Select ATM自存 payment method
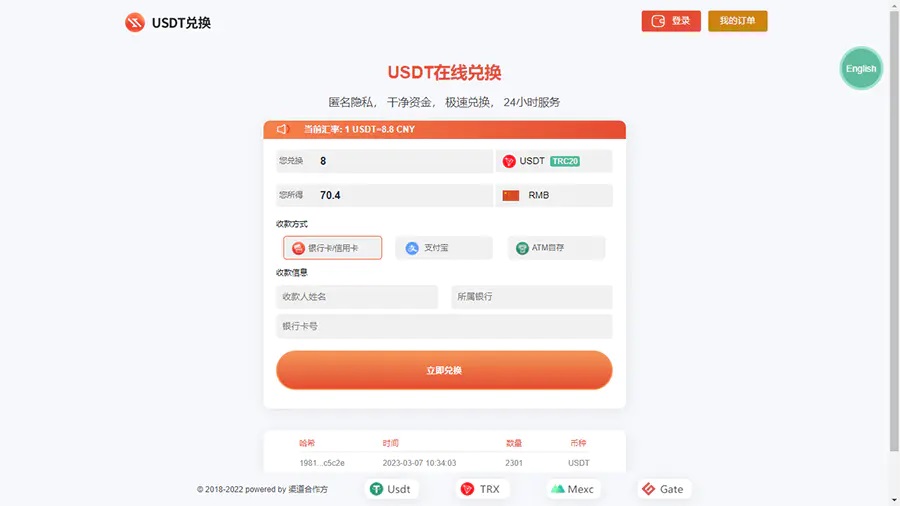Viewport: 900px width, 506px height. click(556, 248)
